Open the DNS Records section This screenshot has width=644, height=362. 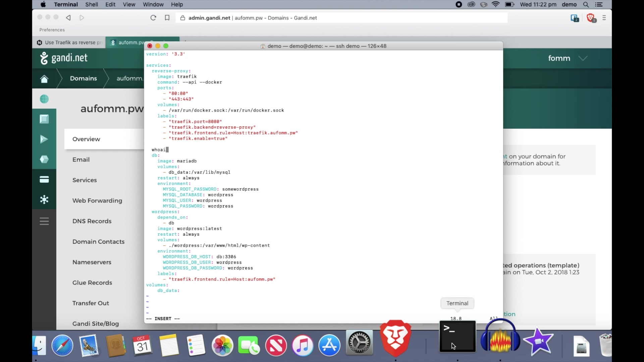coord(92,221)
